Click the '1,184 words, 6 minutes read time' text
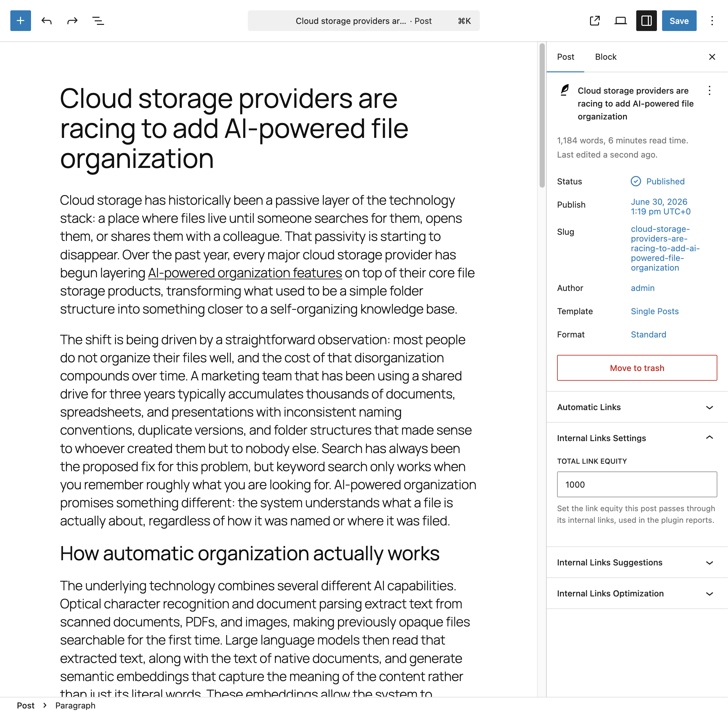This screenshot has width=728, height=713. [622, 140]
